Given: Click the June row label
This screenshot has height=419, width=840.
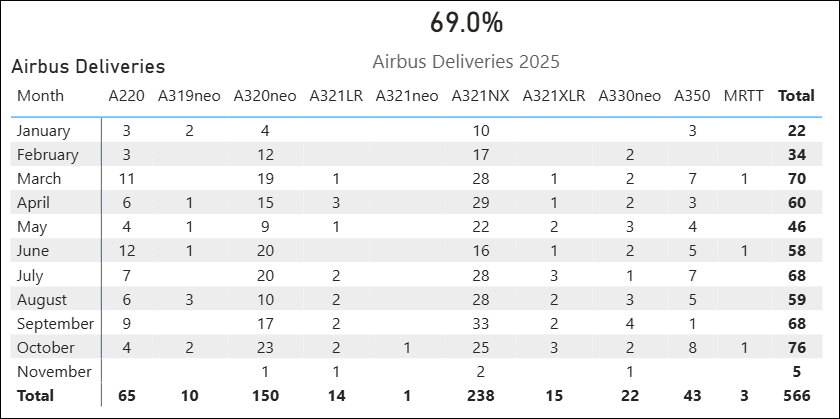Looking at the screenshot, I should pos(35,251).
